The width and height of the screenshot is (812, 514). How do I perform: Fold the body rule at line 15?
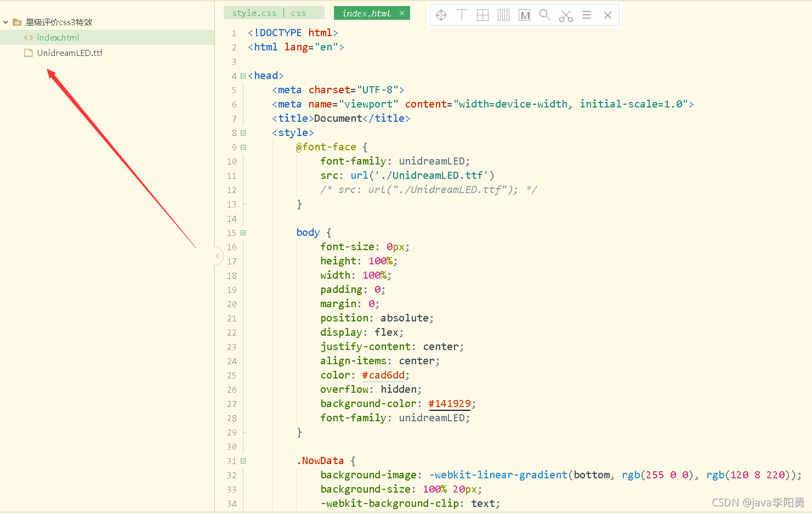(243, 233)
